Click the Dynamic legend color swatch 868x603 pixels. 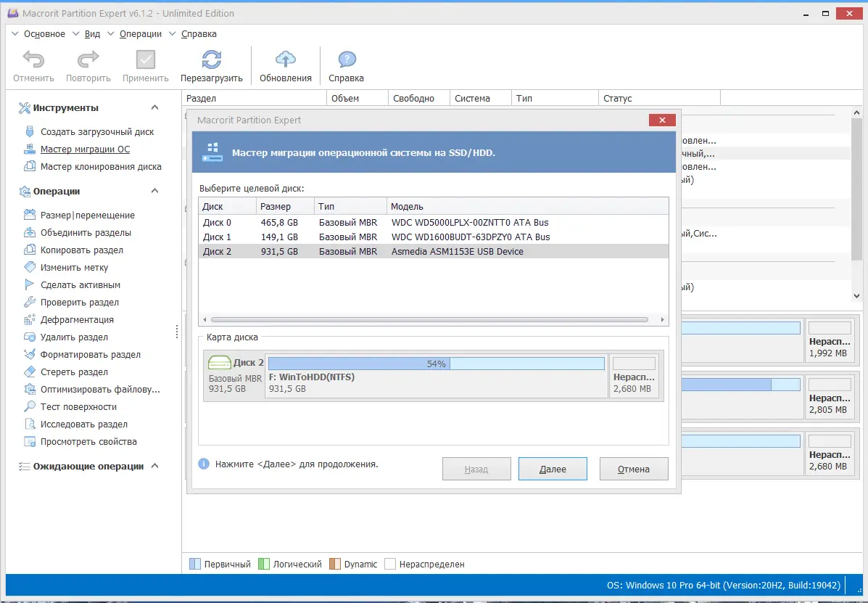tap(335, 565)
